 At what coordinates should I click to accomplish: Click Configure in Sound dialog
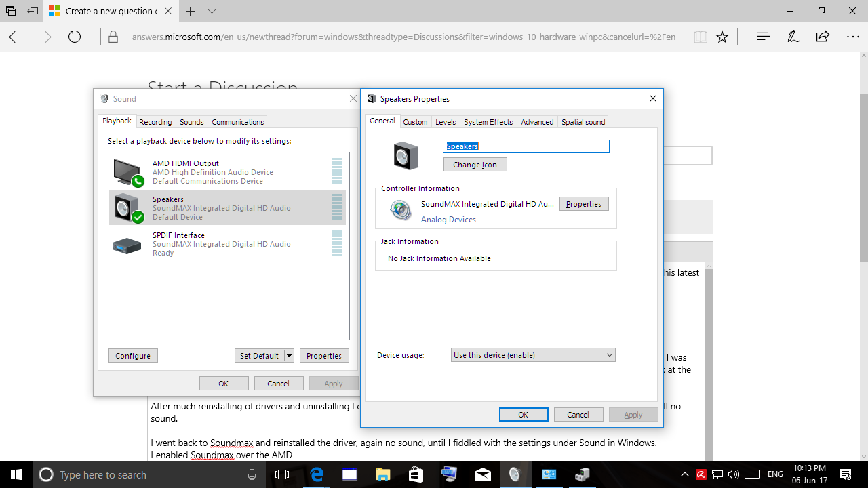(133, 356)
